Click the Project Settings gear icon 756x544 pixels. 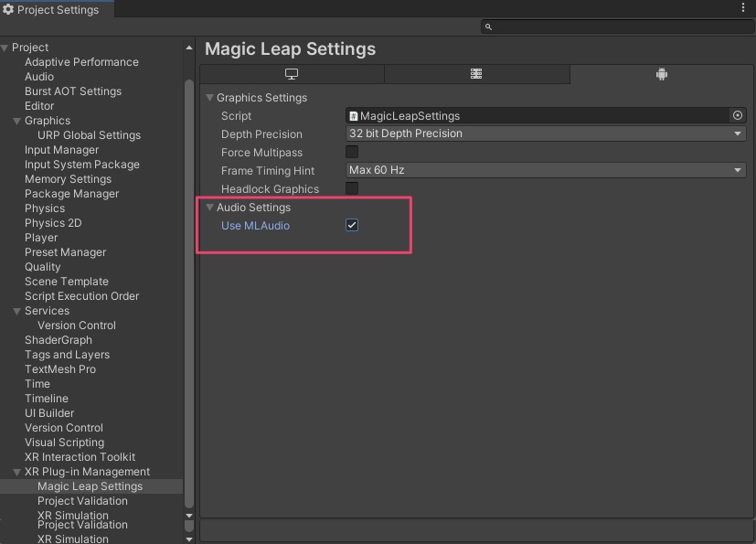tap(8, 9)
